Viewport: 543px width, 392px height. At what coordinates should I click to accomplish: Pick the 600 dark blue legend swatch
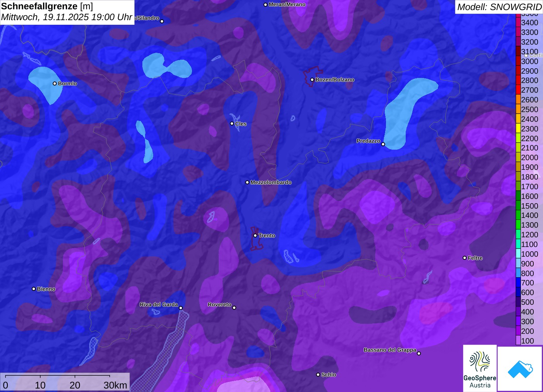[518, 292]
